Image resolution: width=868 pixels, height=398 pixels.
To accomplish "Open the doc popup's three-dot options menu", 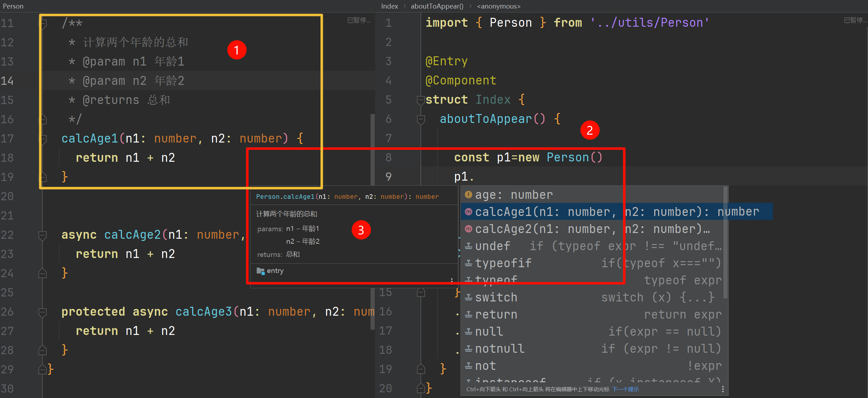I will pyautogui.click(x=452, y=280).
